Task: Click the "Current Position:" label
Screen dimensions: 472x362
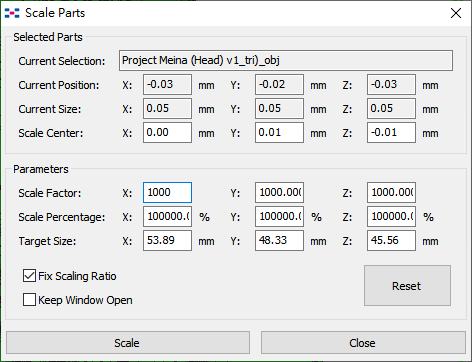Action: pyautogui.click(x=59, y=85)
